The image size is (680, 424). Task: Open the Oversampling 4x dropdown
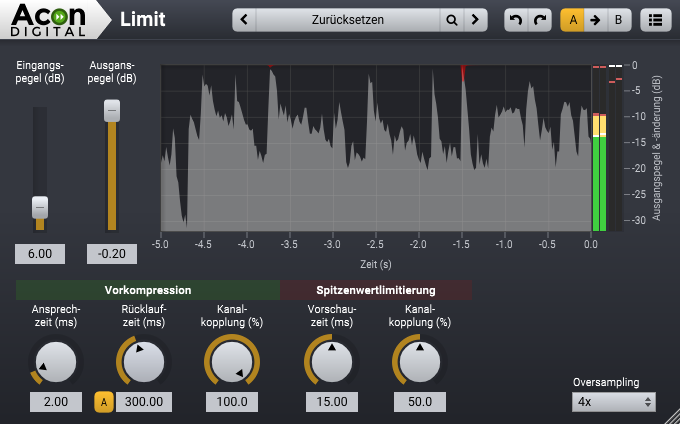click(614, 402)
